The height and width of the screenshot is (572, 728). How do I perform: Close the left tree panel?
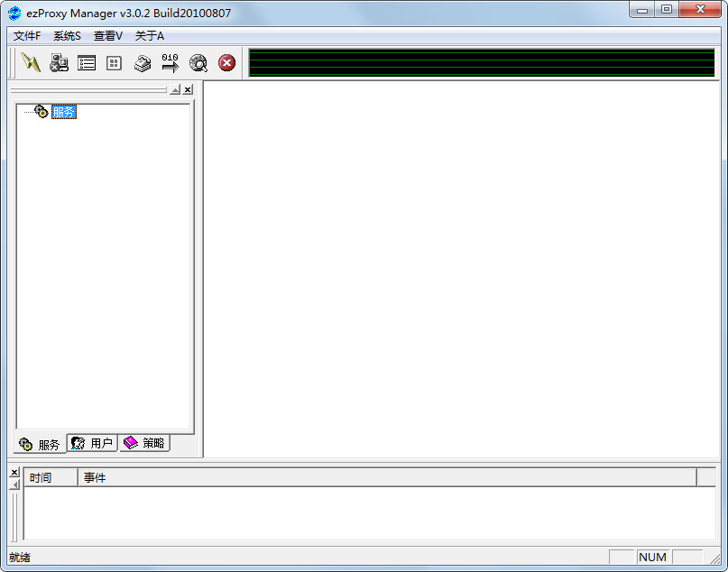pyautogui.click(x=188, y=89)
